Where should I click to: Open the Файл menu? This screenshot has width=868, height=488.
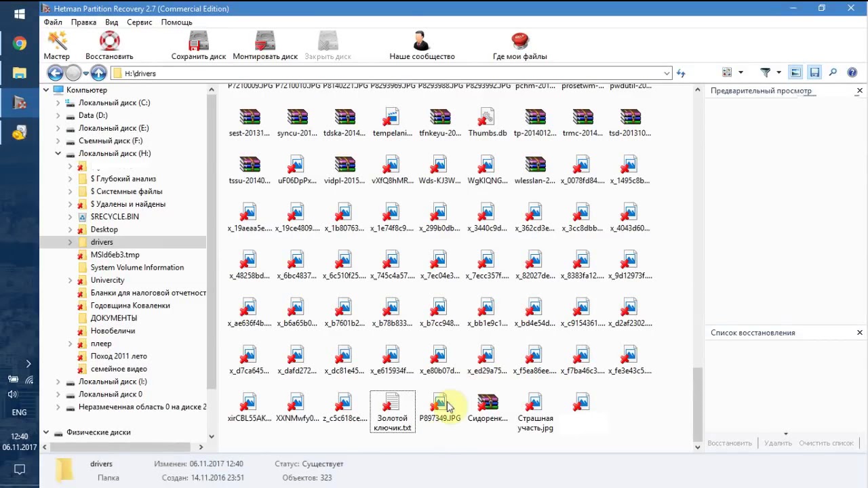53,22
